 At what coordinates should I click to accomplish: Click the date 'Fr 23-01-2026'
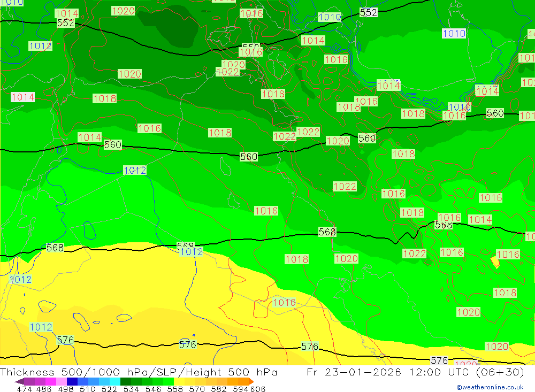(x=354, y=372)
